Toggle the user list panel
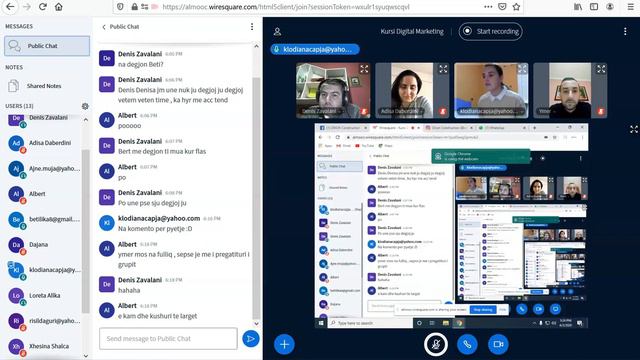640x360 pixels. [278, 31]
